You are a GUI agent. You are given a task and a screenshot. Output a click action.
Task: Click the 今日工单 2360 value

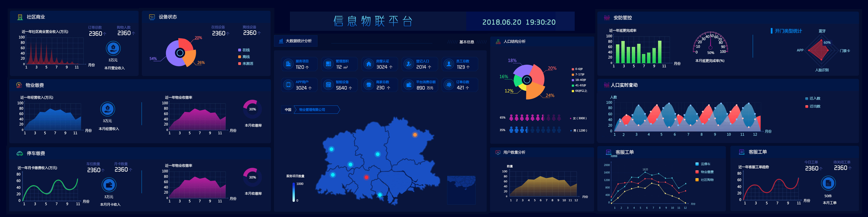tap(812, 168)
